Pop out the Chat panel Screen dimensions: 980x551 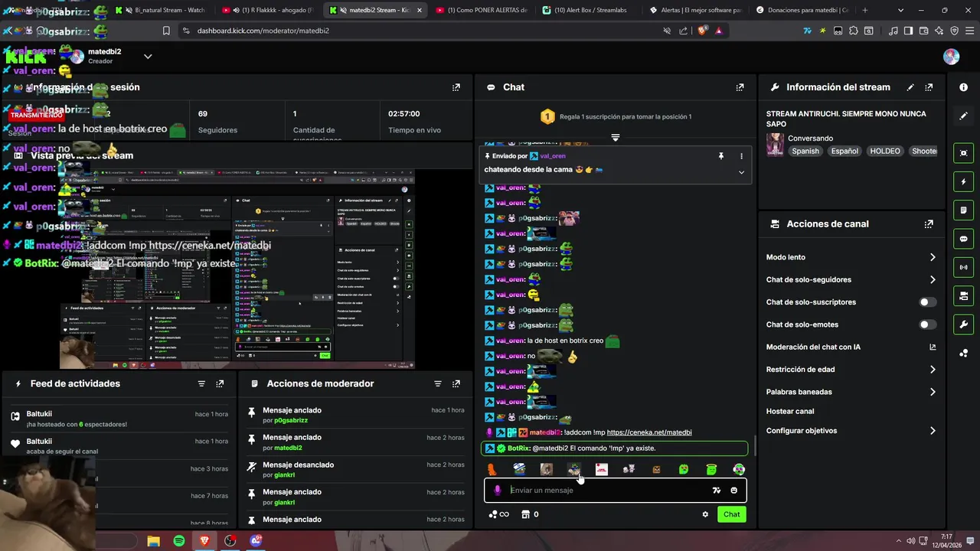[740, 87]
